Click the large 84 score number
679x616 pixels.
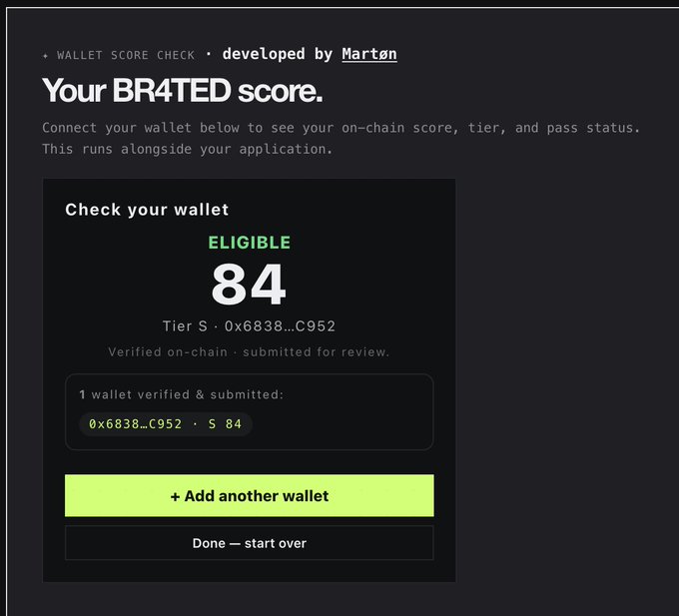point(249,285)
